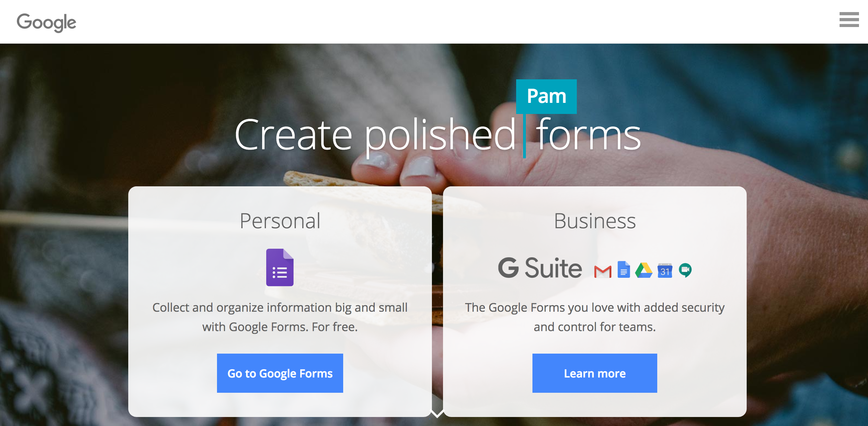Click the Google Drive triangle icon
Screen dimensions: 868x426
point(644,270)
